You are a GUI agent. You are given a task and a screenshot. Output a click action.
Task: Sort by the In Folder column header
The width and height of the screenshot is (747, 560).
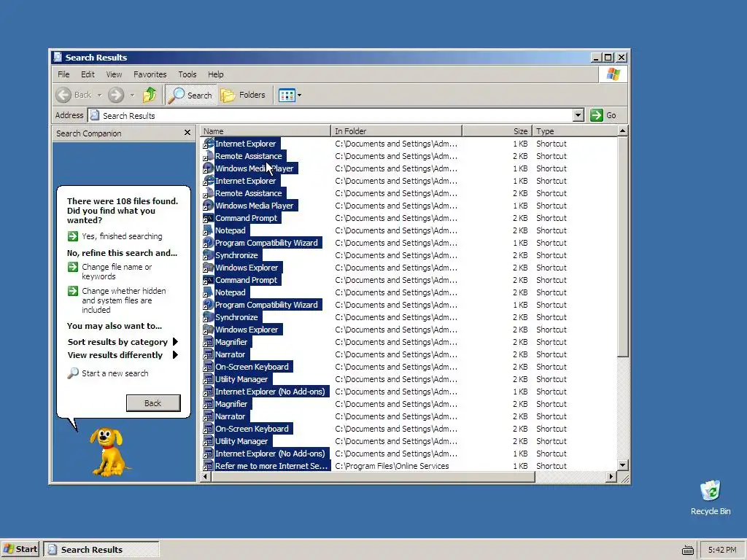pyautogui.click(x=396, y=131)
